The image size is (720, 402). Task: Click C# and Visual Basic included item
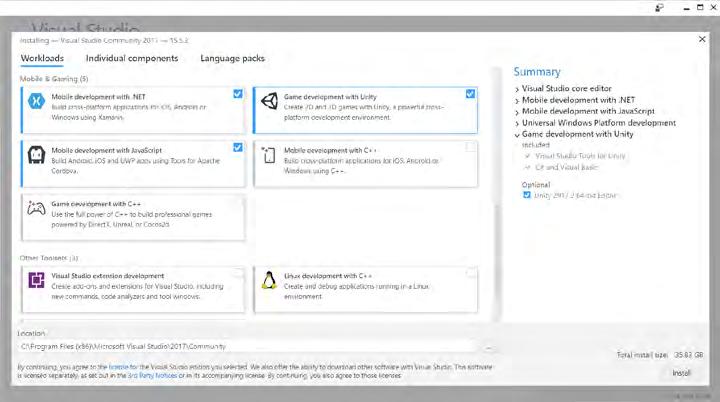567,167
